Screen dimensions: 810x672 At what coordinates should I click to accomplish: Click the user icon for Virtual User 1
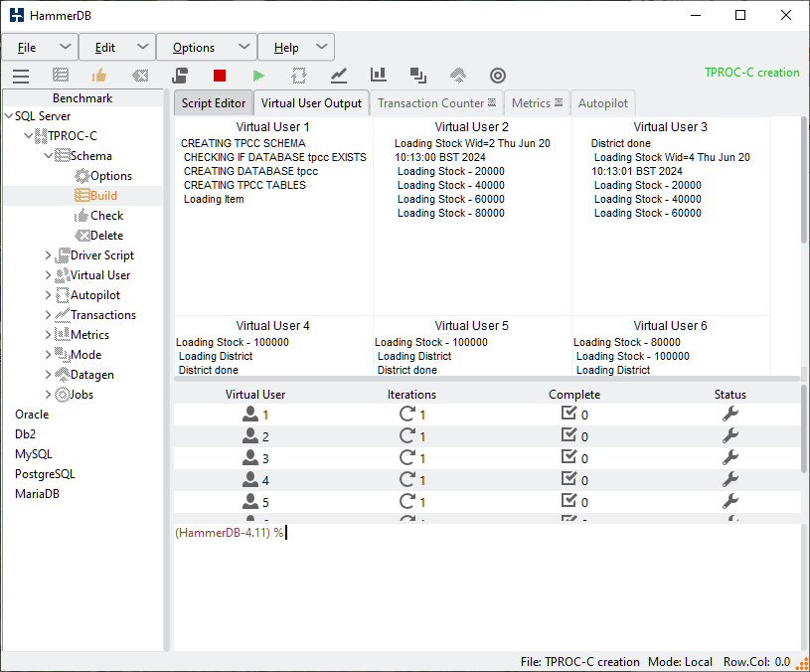tap(250, 414)
